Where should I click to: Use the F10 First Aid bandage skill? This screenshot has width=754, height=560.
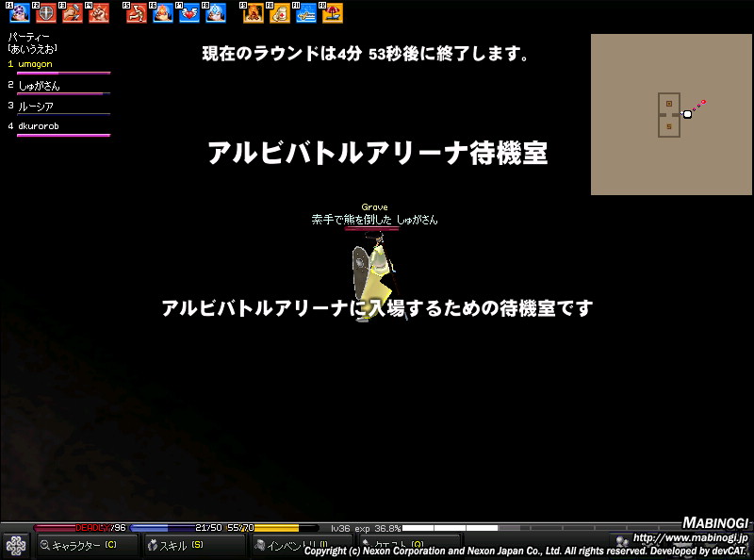280,13
